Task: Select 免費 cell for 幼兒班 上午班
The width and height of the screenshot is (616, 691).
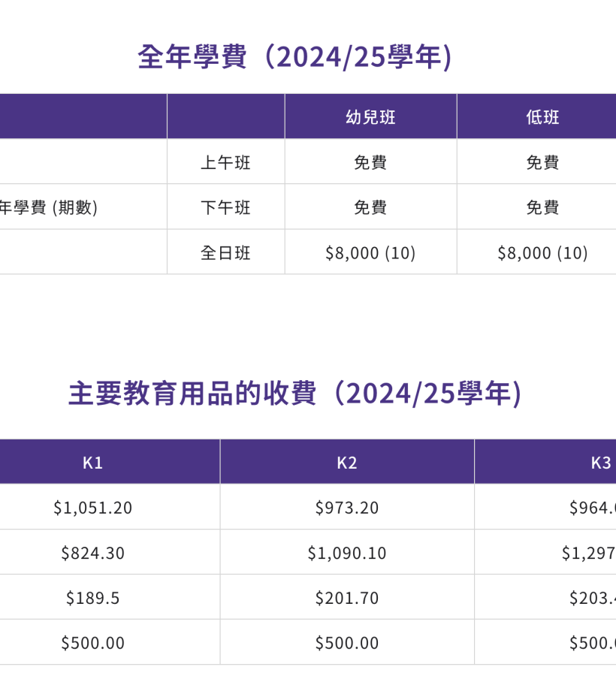Action: (x=370, y=162)
